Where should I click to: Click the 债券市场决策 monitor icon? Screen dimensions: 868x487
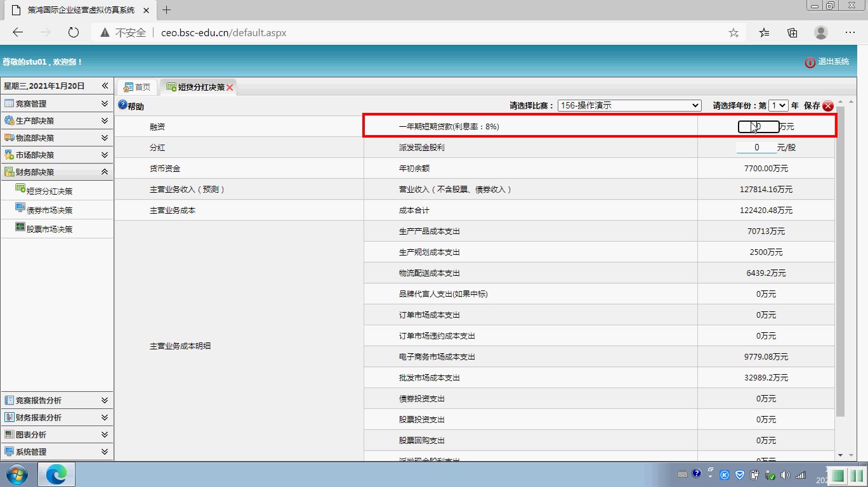coord(20,208)
